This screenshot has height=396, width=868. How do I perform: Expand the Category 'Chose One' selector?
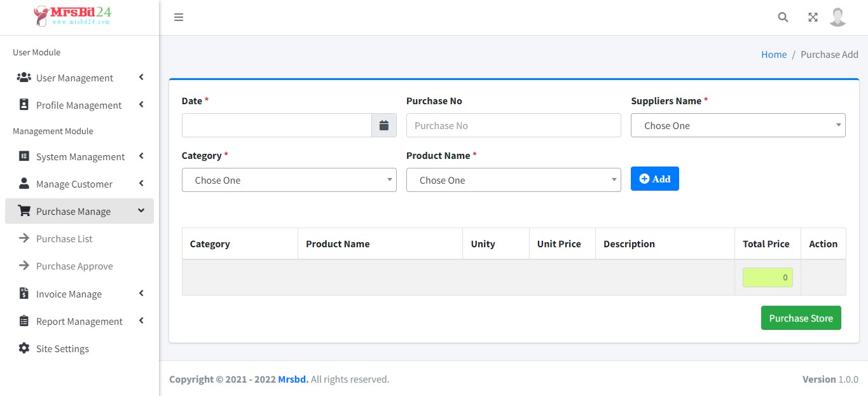(289, 180)
